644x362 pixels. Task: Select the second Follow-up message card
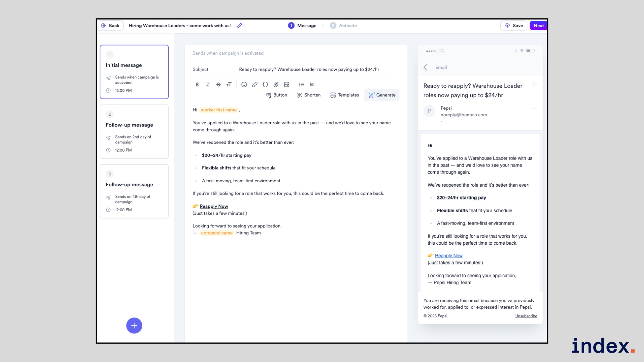pyautogui.click(x=134, y=191)
